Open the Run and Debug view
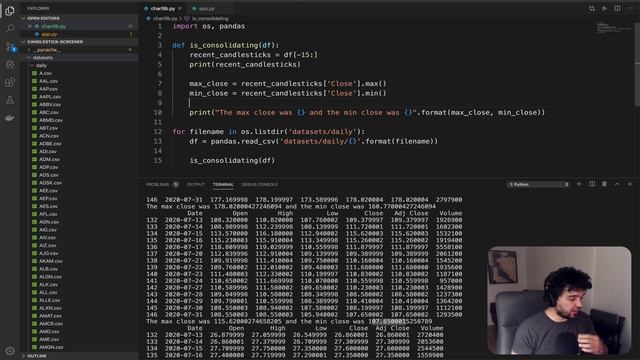Image resolution: width=640 pixels, height=360 pixels. [x=10, y=64]
